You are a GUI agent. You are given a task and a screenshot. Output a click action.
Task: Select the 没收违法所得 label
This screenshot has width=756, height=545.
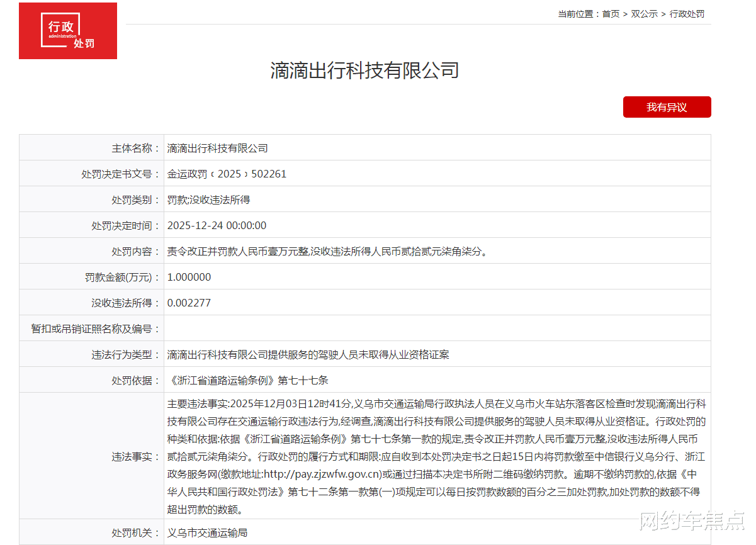126,303
